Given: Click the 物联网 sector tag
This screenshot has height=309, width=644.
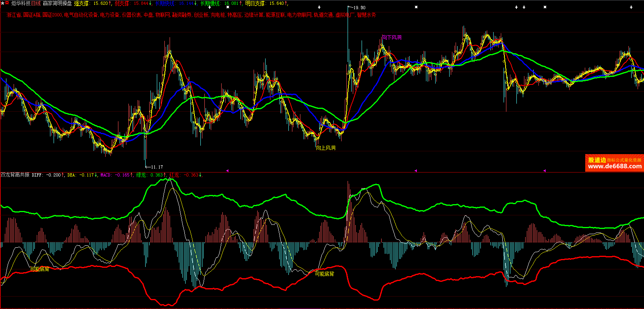Looking at the screenshot, I should (162, 15).
